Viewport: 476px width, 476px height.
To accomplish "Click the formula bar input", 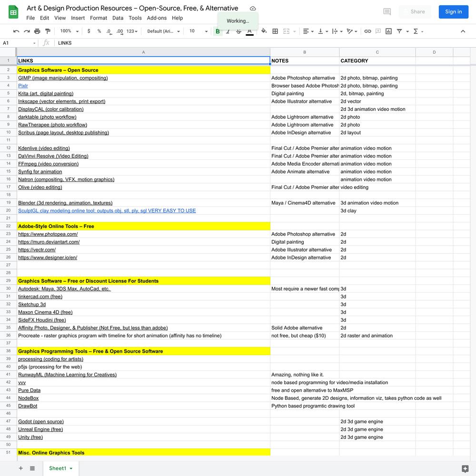I will 264,43.
